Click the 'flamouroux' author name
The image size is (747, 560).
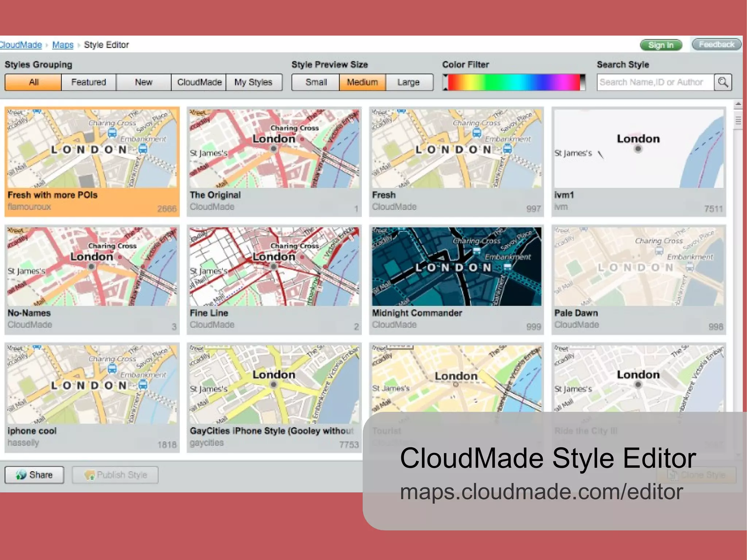pos(29,207)
